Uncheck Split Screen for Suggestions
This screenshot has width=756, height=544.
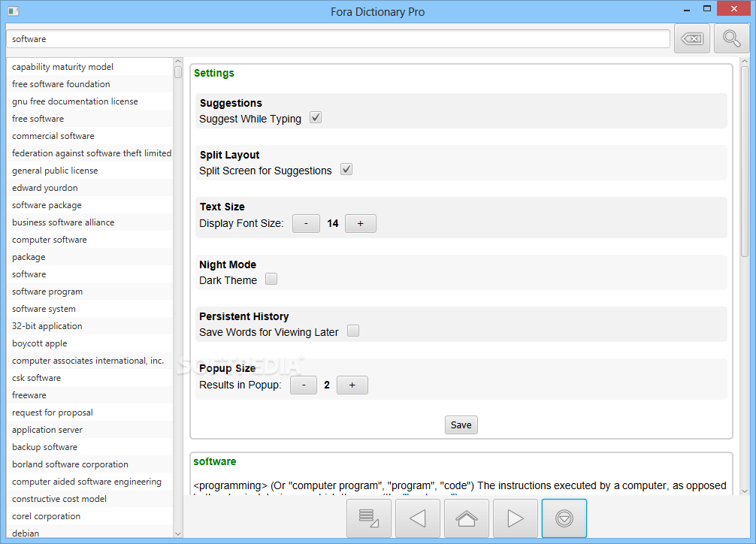point(346,169)
